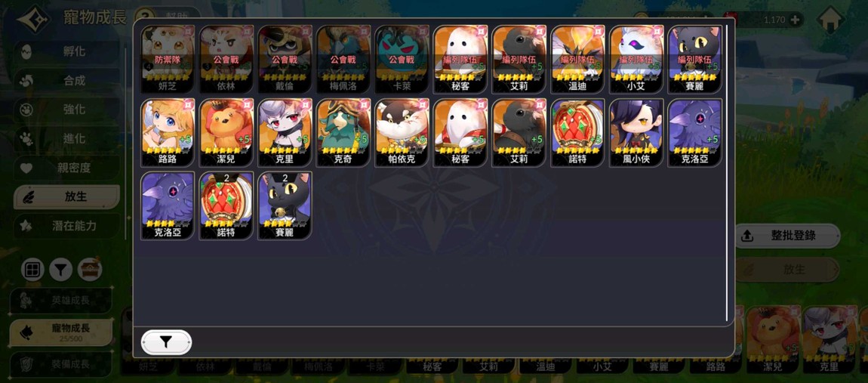Viewport: 868px width, 383px height.
Task: Click the 整批登錄 button
Action: 787,236
